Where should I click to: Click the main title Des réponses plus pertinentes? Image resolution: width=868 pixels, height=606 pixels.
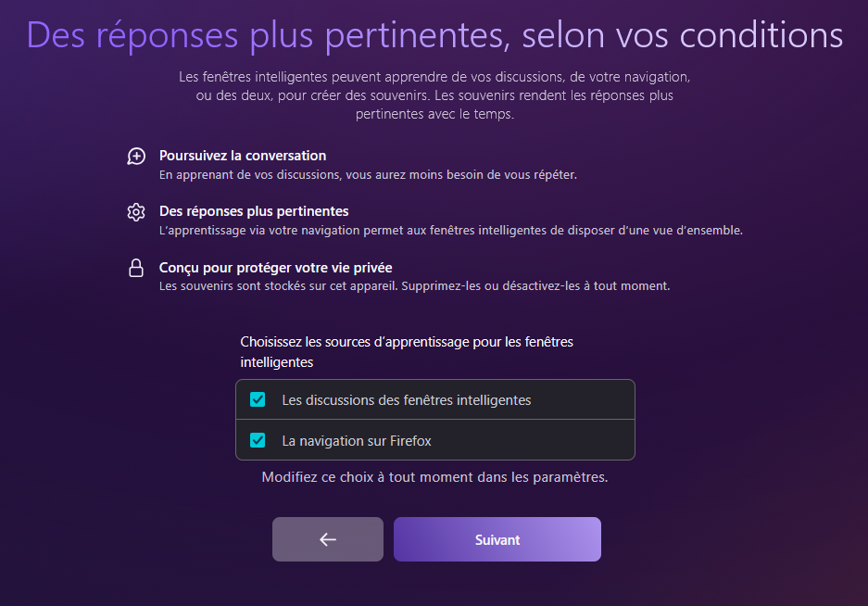coord(265,35)
